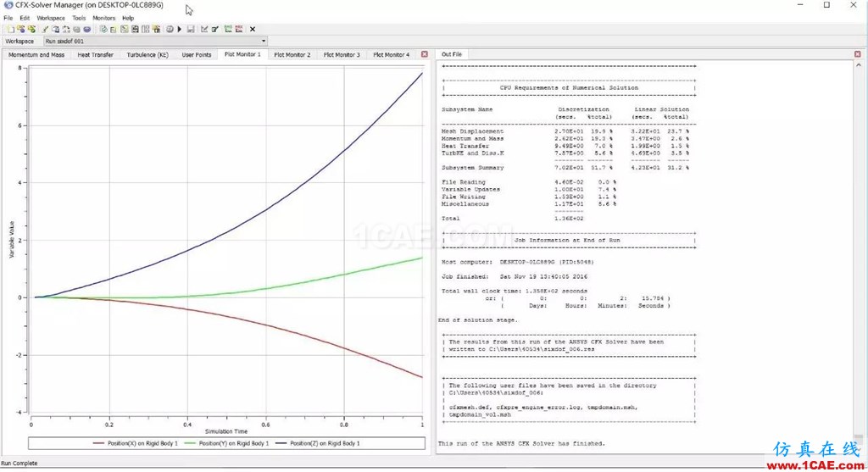
Task: Switch to User Points tab
Action: point(197,55)
